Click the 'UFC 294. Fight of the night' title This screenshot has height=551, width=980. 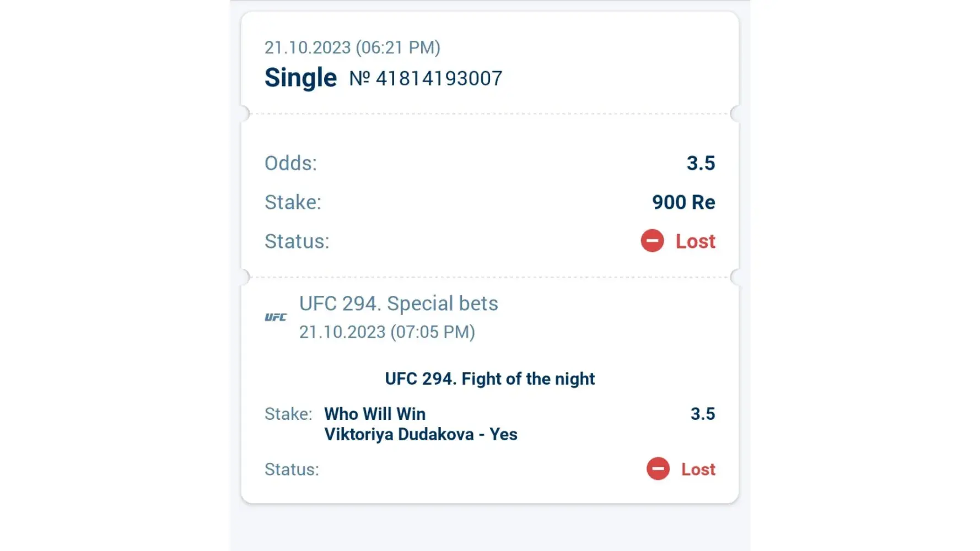(489, 379)
